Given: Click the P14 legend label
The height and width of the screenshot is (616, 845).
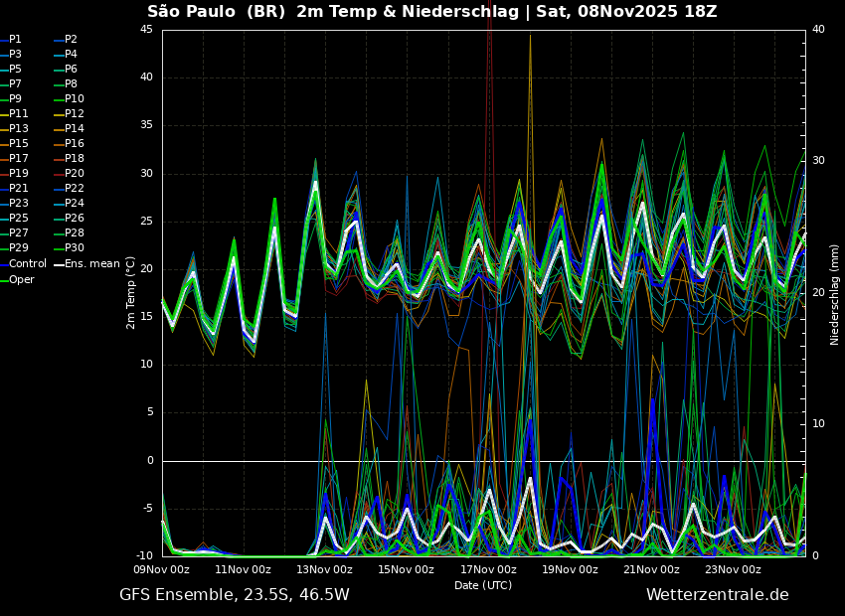Looking at the screenshot, I should point(75,129).
